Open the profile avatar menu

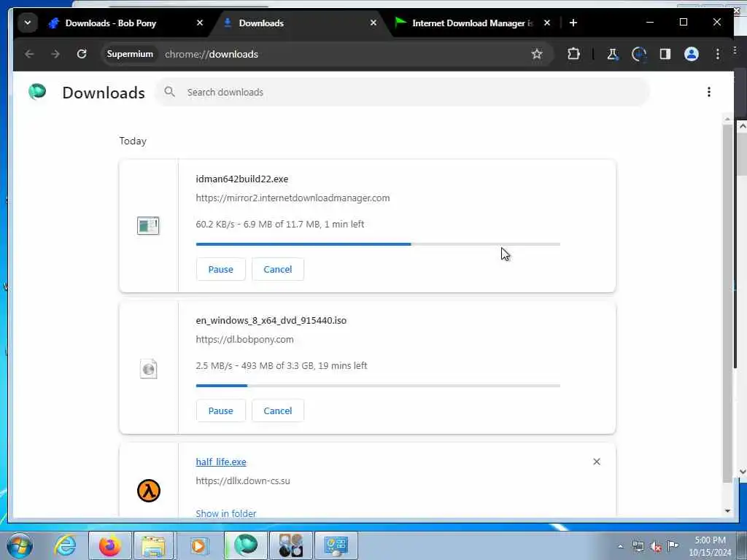tap(692, 54)
